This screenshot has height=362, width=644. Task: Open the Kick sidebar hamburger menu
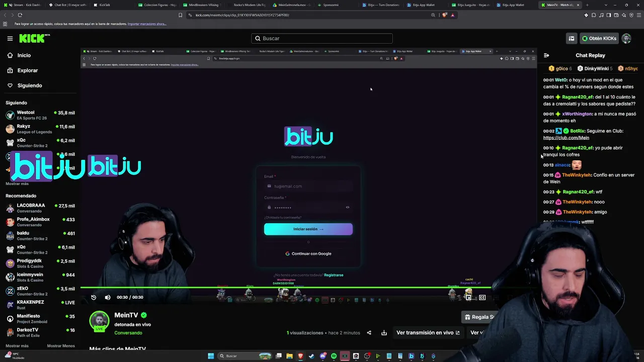coord(10,38)
